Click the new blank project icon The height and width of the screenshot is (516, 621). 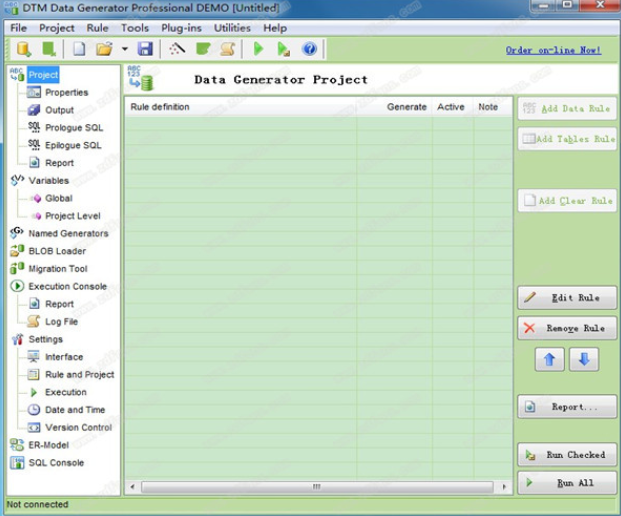pos(79,49)
